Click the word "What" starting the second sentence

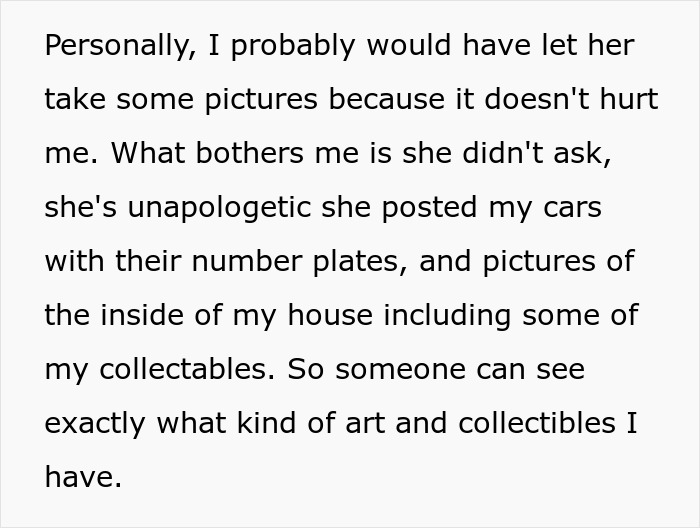pos(147,155)
